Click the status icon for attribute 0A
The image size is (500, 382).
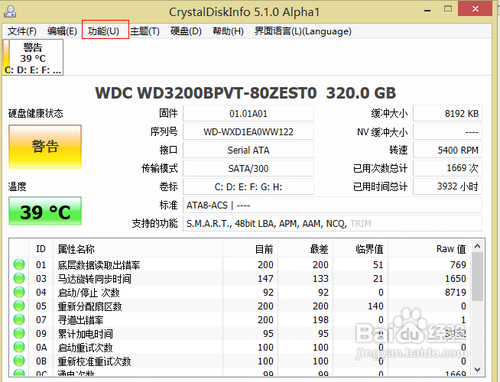point(19,347)
